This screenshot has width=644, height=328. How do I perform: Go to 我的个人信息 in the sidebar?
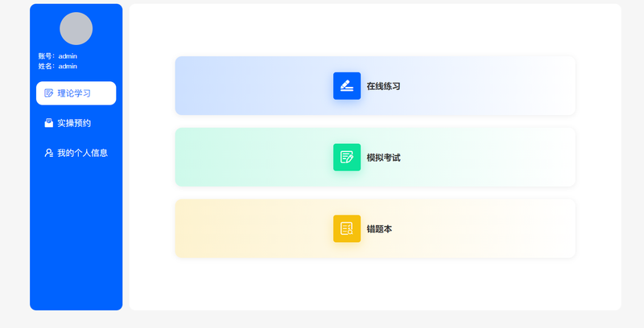[x=76, y=153]
